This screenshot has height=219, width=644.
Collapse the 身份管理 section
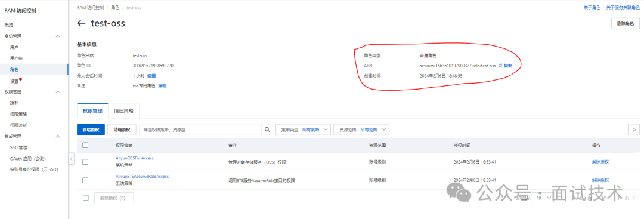click(x=58, y=36)
